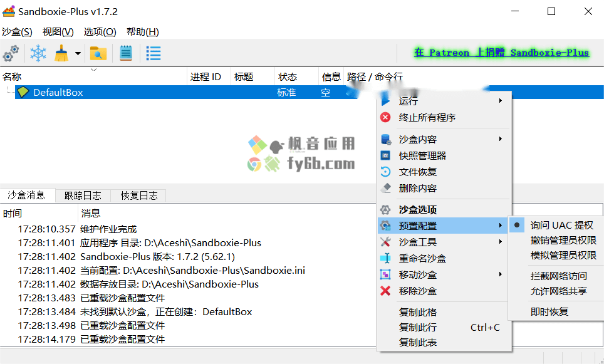The width and height of the screenshot is (604, 364).
Task: Click the preset gear icon beside 预置配置
Action: coord(385,226)
